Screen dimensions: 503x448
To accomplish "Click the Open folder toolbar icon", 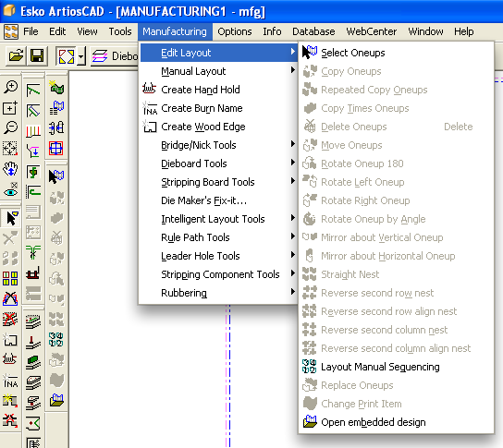I will (16, 55).
